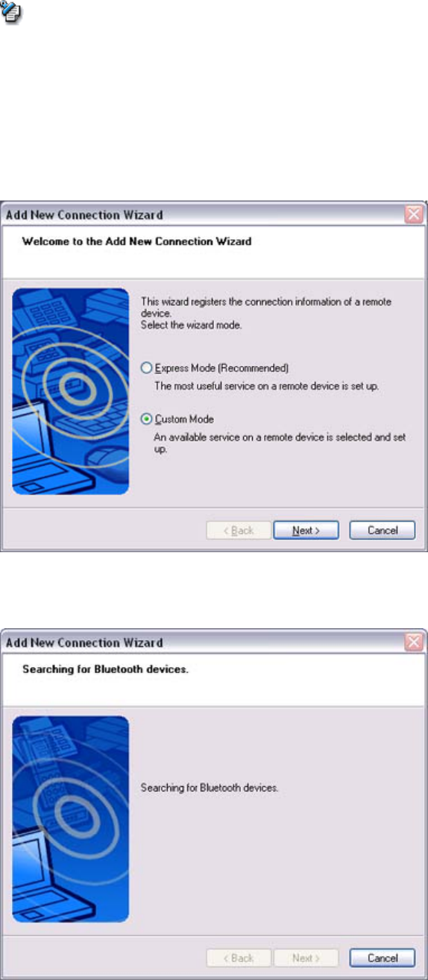Click the note icon above the dialogs

click(13, 14)
